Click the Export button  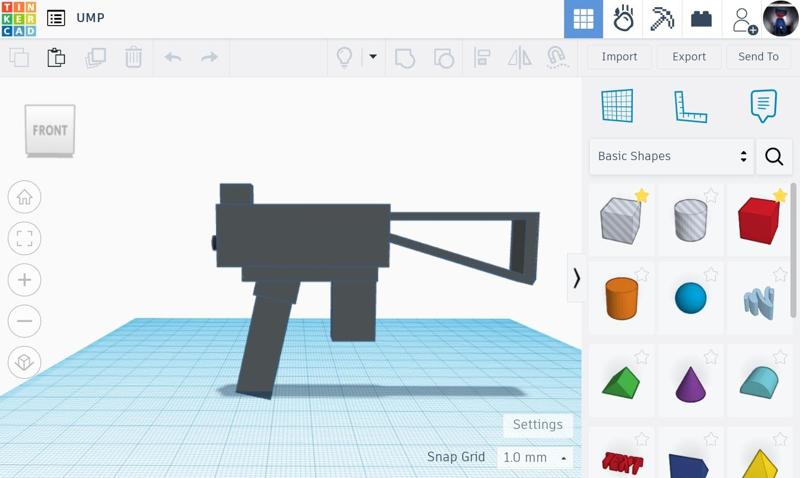[689, 57]
